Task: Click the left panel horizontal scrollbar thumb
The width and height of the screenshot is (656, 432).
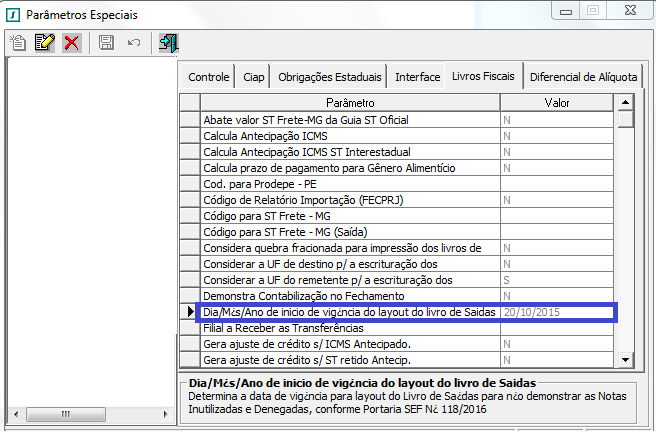Action: [x=66, y=414]
